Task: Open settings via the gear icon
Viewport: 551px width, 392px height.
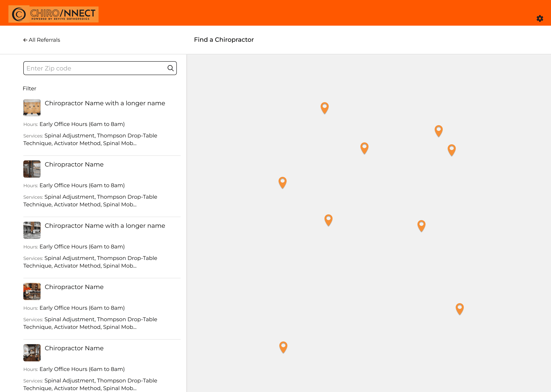Action: point(540,19)
